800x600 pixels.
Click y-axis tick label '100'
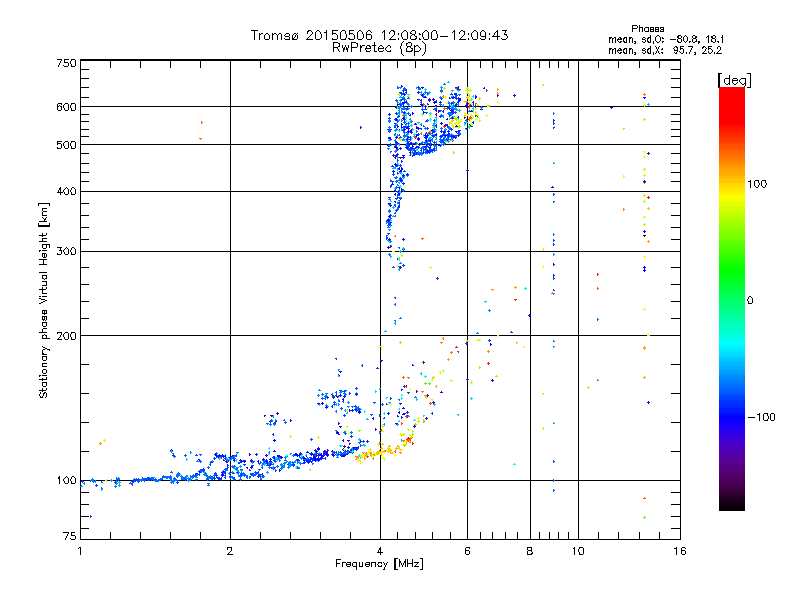click(67, 481)
